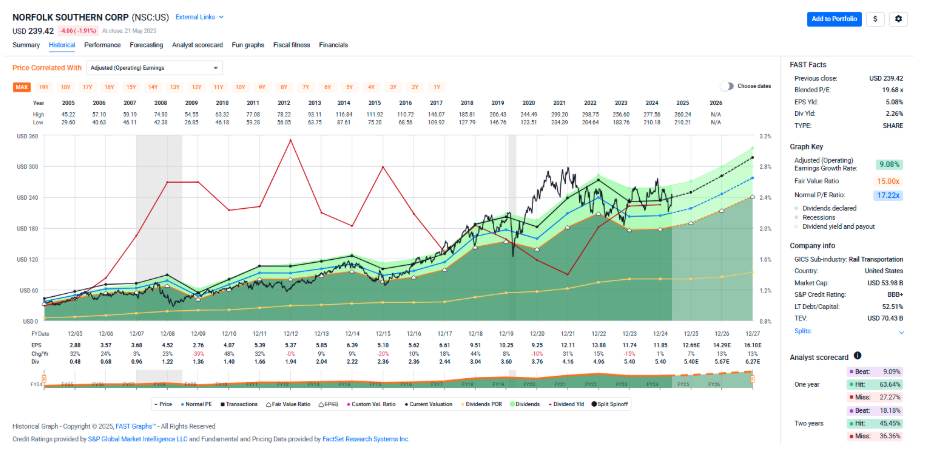
Task: Toggle Split Spinoff legend entry
Action: pos(610,404)
